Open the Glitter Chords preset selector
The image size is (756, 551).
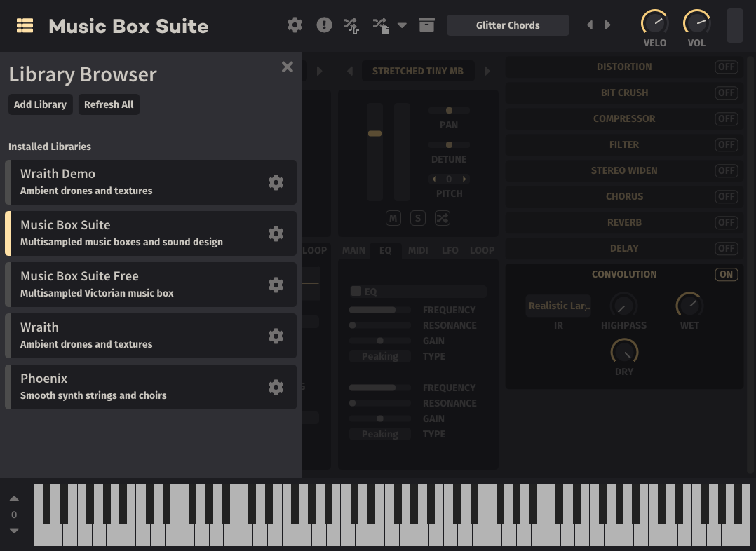(508, 25)
